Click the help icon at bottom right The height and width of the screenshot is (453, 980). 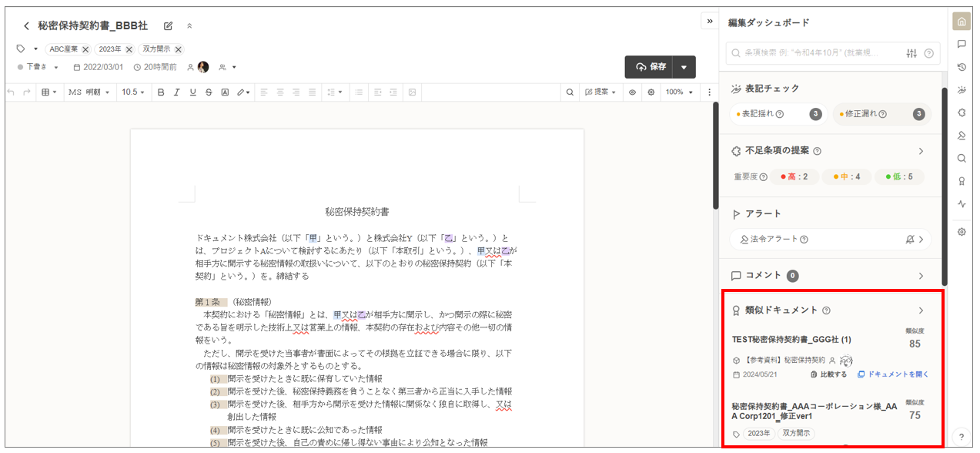coord(962,437)
